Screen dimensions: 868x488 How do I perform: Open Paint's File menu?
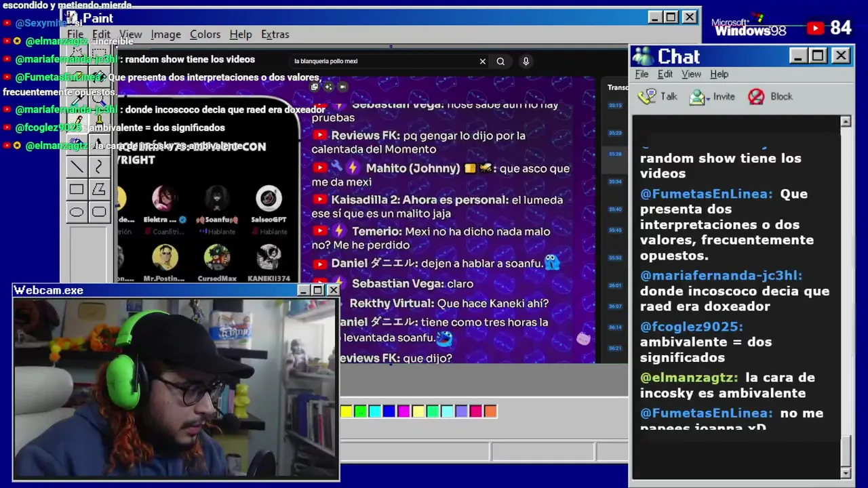(75, 34)
